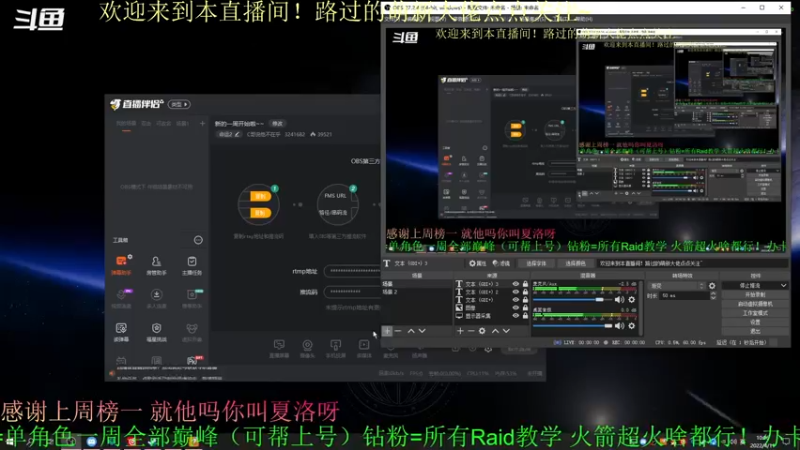Hide the 文本 (GDI+) 2 source
This screenshot has height=450, width=800.
[515, 292]
